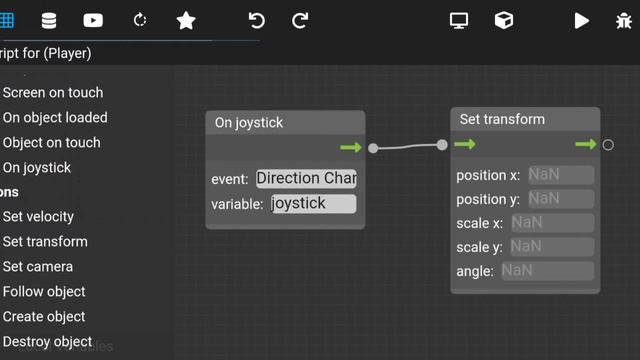Open the database icon in toolbar
The image size is (640, 360).
click(x=49, y=20)
